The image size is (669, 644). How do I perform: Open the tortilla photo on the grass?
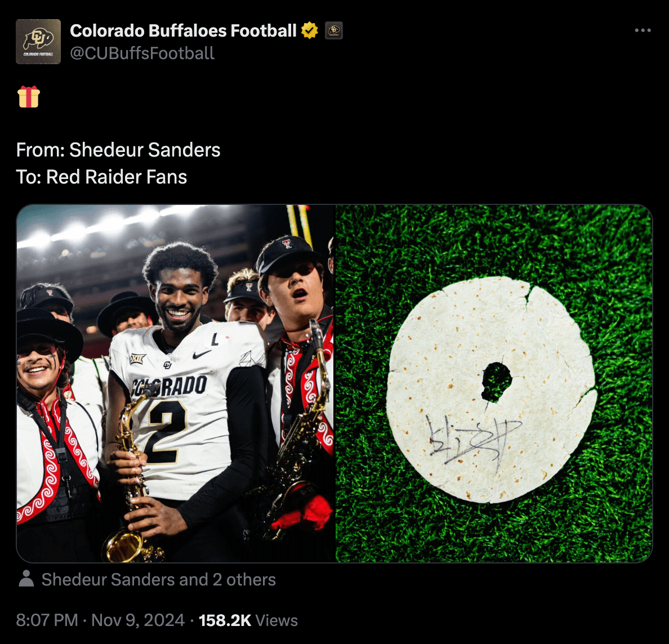(494, 383)
